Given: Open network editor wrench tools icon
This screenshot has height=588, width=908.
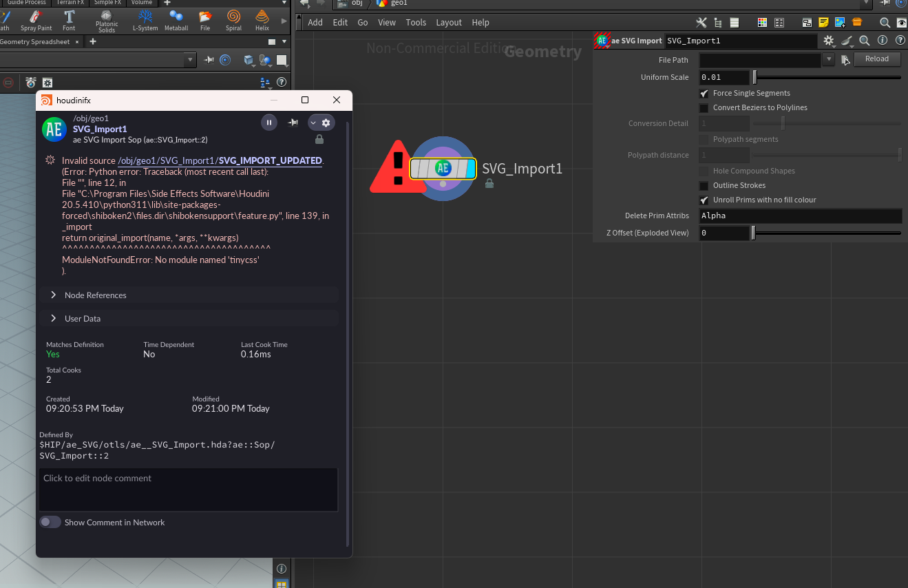Looking at the screenshot, I should pyautogui.click(x=701, y=23).
